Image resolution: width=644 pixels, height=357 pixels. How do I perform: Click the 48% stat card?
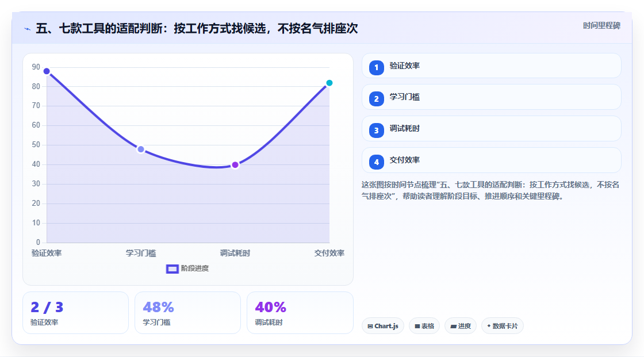click(x=187, y=313)
